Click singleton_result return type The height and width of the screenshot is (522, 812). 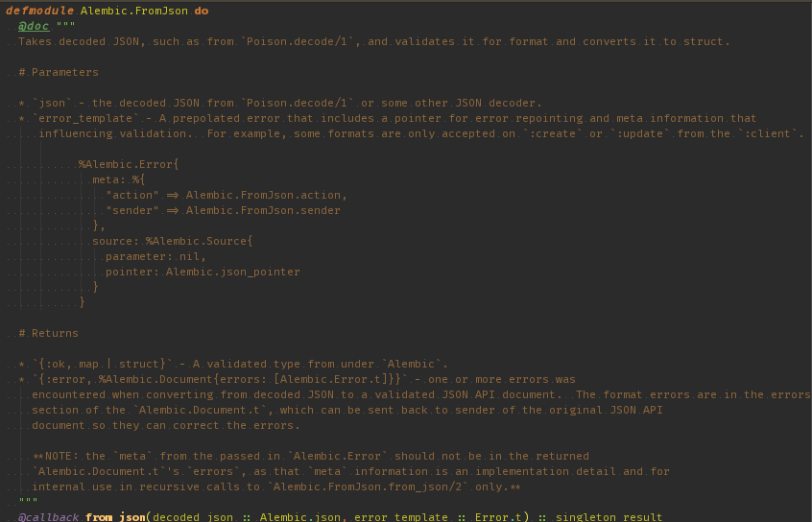click(609, 516)
